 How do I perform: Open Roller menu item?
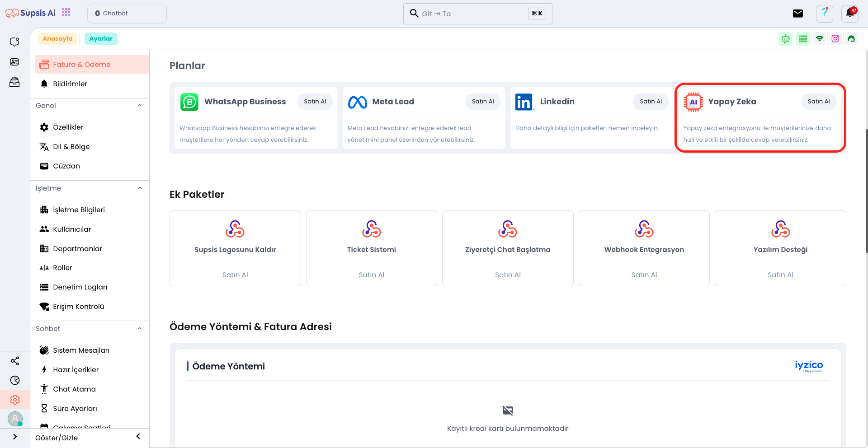(92, 268)
